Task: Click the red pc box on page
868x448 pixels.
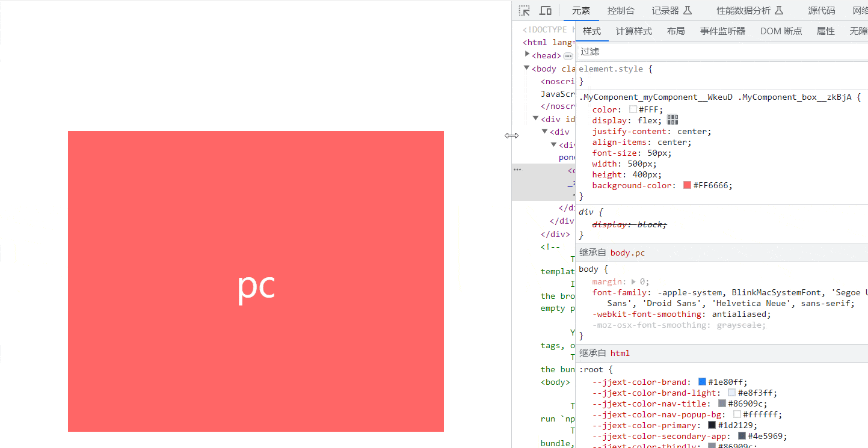Action: [256, 281]
